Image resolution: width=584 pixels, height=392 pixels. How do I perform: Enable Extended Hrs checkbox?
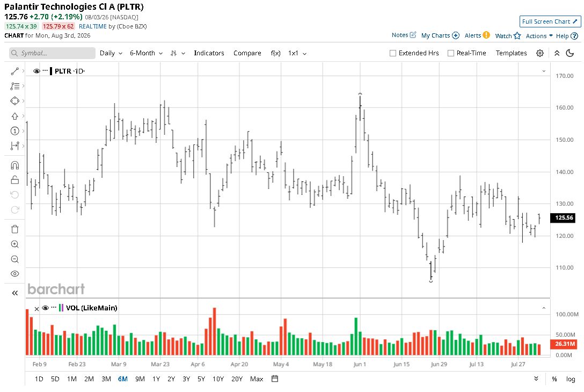(392, 53)
